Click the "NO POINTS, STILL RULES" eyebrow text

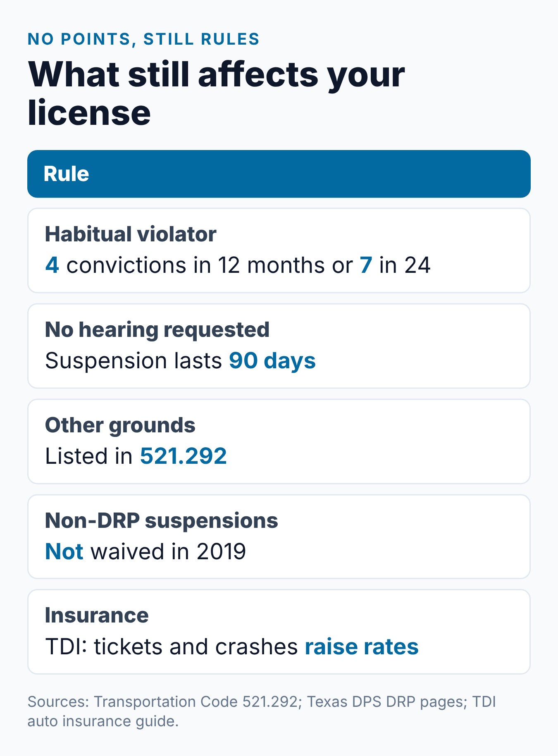[143, 39]
